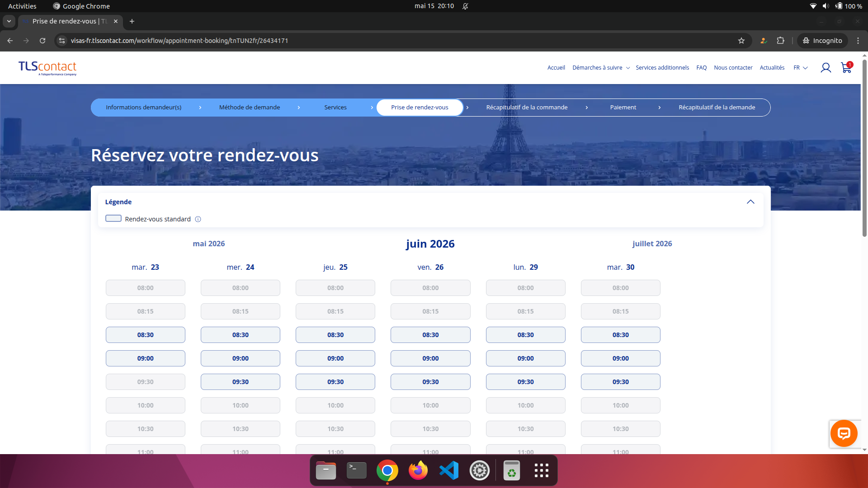This screenshot has width=868, height=488.
Task: Open Chrome extensions puzzle icon
Action: coord(780,41)
